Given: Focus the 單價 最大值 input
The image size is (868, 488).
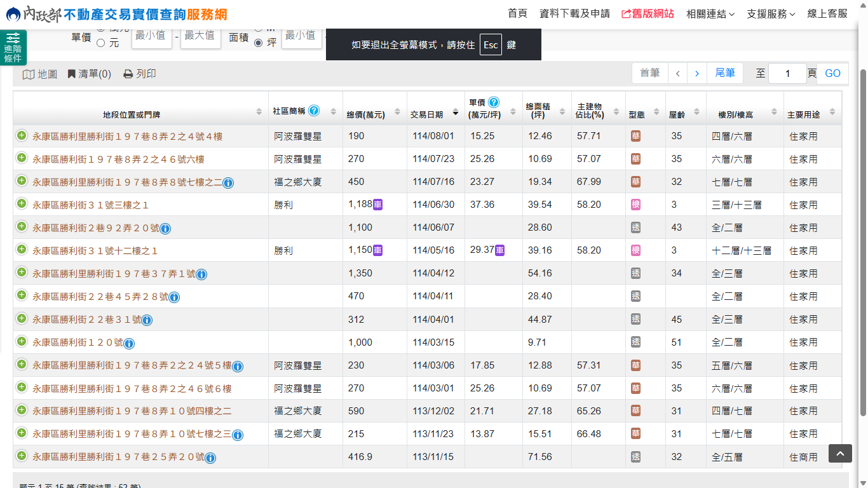Looking at the screenshot, I should point(201,37).
